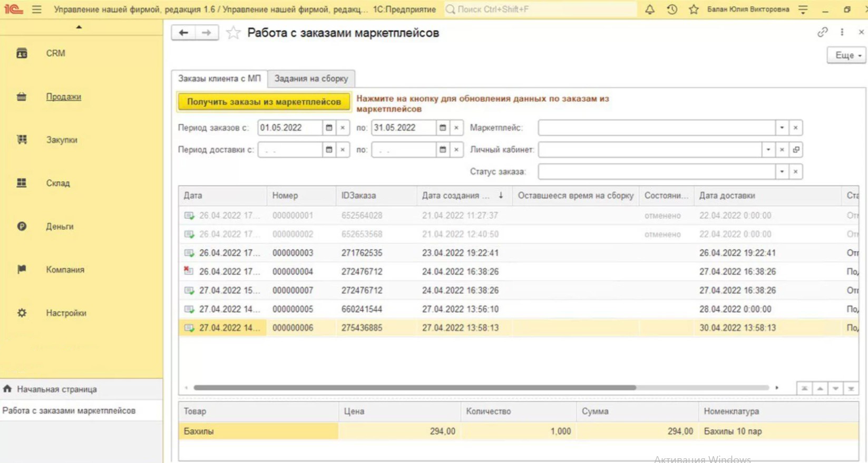Select order row 000000007
Viewport: 868px width, 463px height.
click(x=519, y=291)
